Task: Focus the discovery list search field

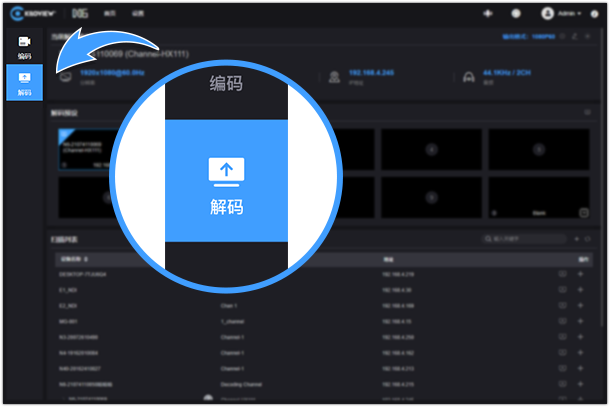Action: point(524,239)
